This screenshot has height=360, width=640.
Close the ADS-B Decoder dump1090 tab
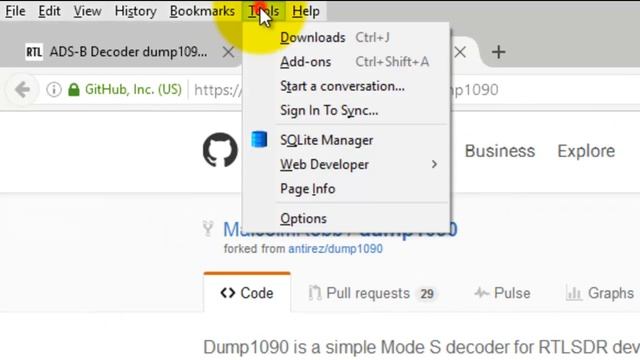point(229,52)
